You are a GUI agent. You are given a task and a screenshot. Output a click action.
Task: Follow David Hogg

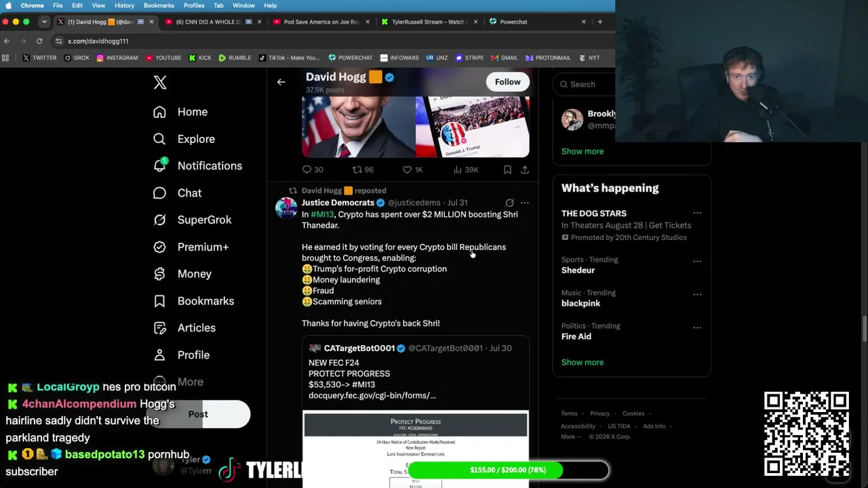507,82
